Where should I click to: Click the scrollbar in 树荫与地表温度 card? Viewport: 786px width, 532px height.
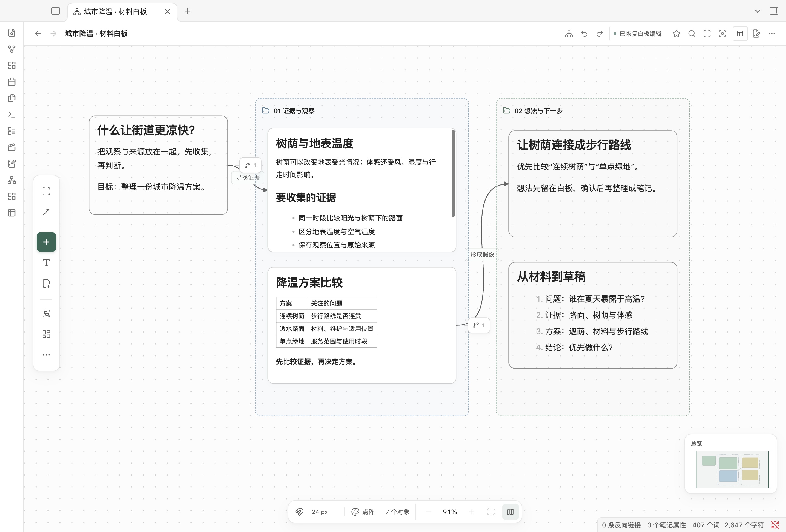[453, 174]
